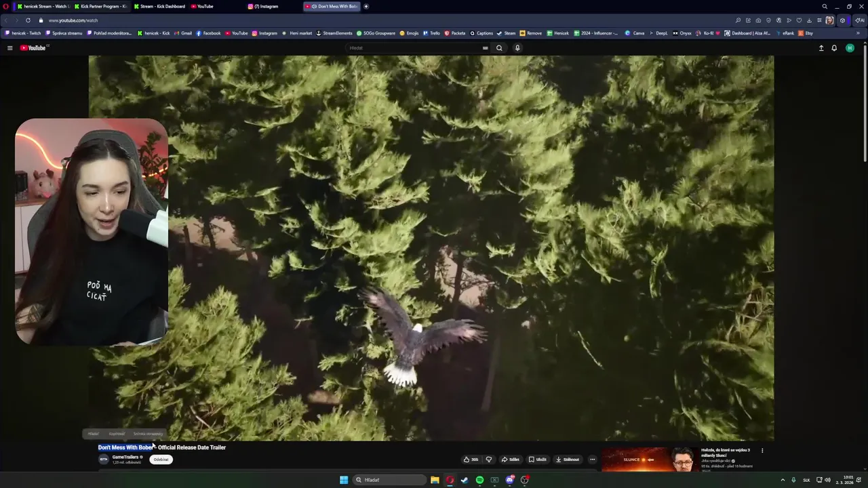Open Opera Easy Setup menu icon

[819, 20]
